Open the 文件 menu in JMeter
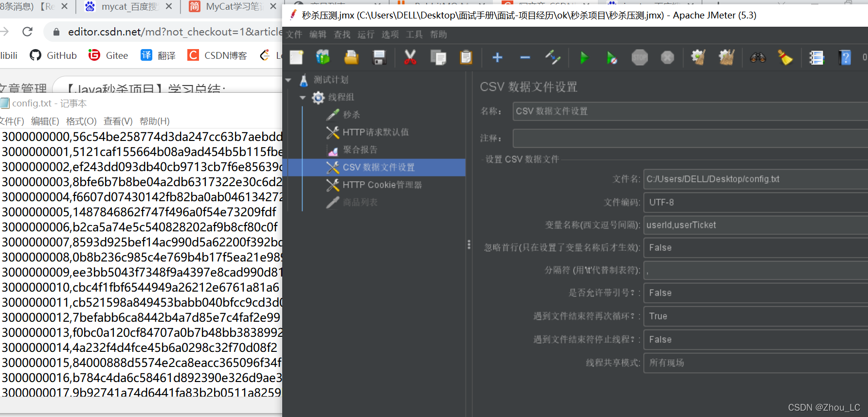868x417 pixels. point(294,35)
